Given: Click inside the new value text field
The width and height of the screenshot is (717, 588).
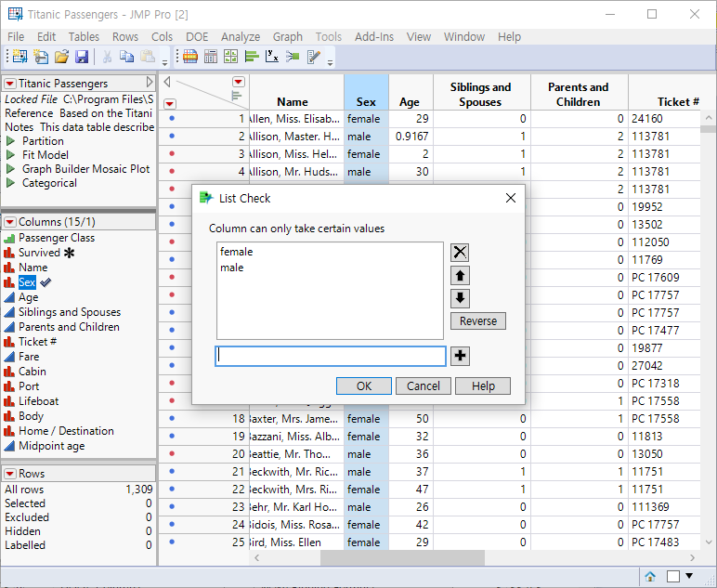Looking at the screenshot, I should tap(330, 356).
